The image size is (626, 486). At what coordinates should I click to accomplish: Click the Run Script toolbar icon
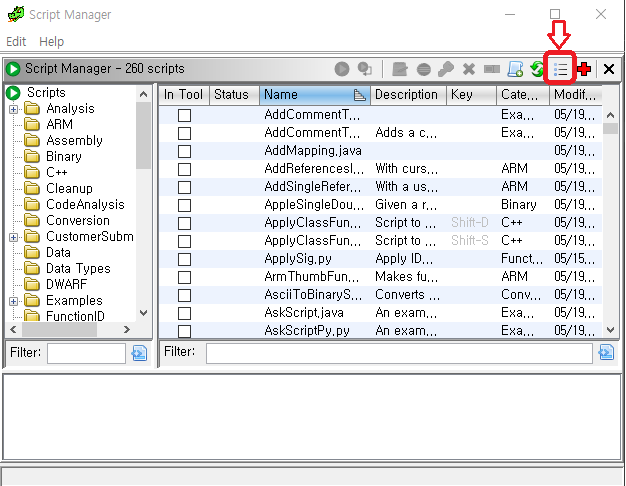click(x=342, y=69)
